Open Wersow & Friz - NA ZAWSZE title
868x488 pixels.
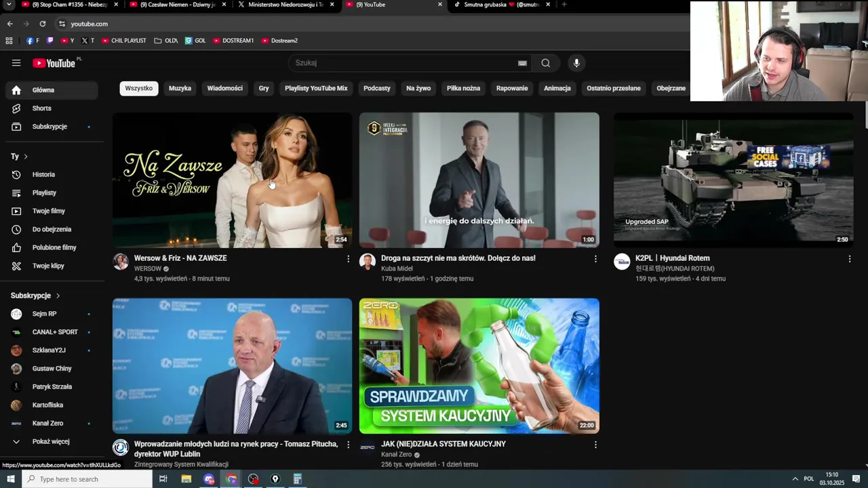[x=180, y=258]
